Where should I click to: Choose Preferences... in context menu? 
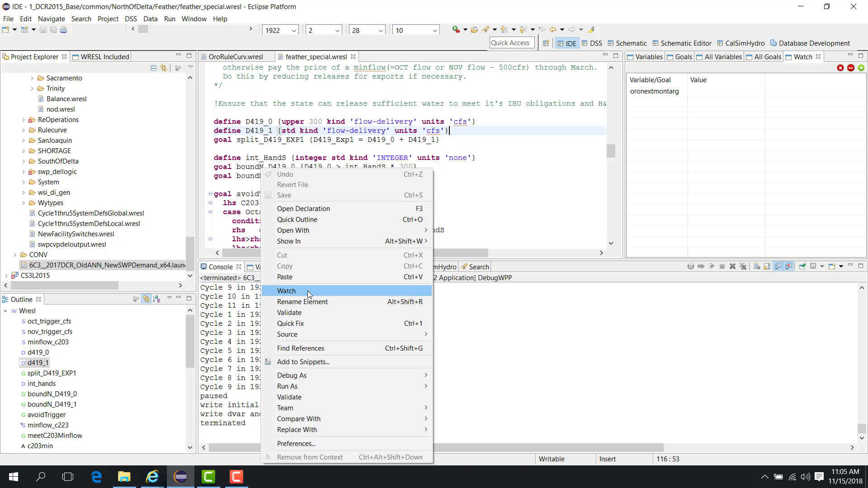pyautogui.click(x=347, y=444)
